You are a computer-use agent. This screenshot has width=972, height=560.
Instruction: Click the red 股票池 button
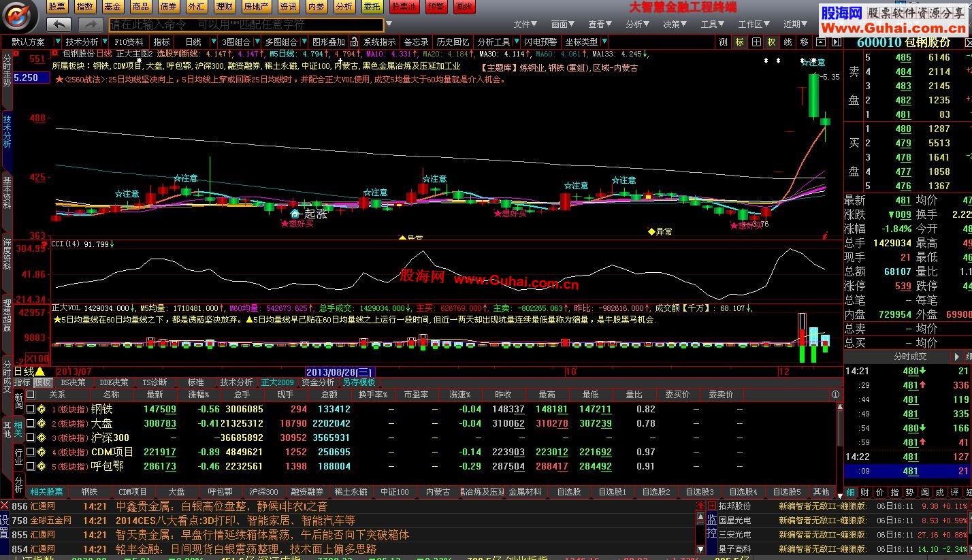tap(404, 7)
